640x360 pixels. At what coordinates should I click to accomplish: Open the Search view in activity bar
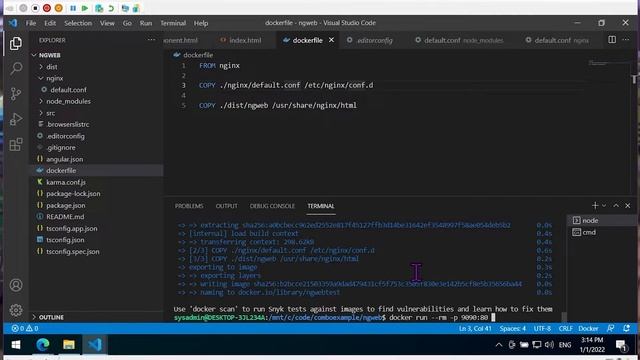[16, 68]
